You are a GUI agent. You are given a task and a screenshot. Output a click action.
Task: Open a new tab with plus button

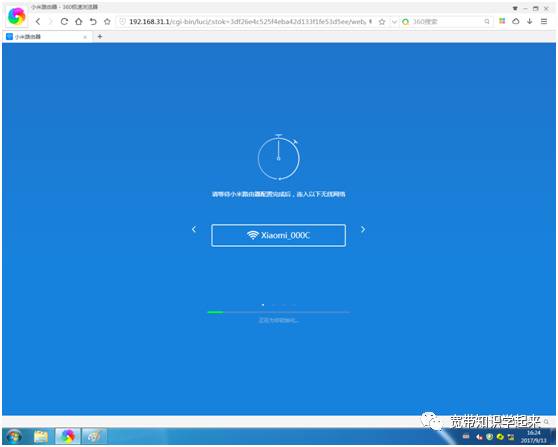[x=100, y=36]
